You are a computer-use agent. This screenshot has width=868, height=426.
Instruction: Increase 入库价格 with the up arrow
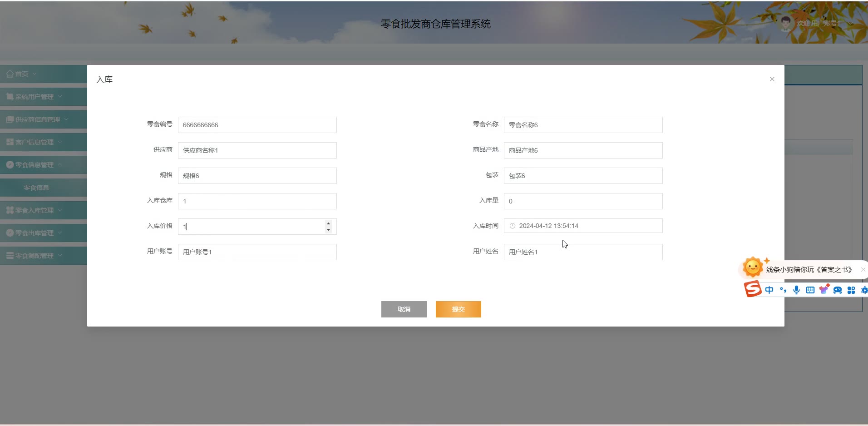(328, 223)
